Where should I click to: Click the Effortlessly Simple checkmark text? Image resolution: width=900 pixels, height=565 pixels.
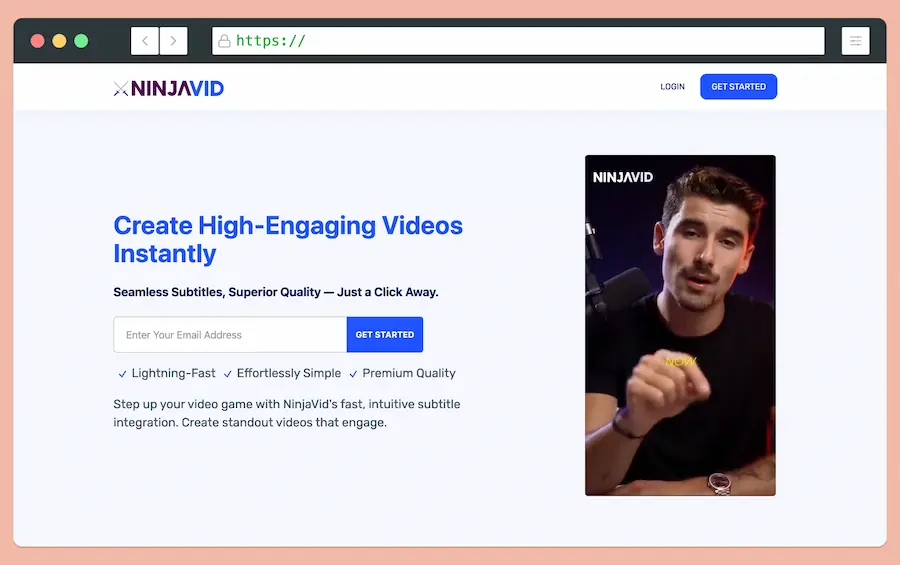click(x=282, y=373)
